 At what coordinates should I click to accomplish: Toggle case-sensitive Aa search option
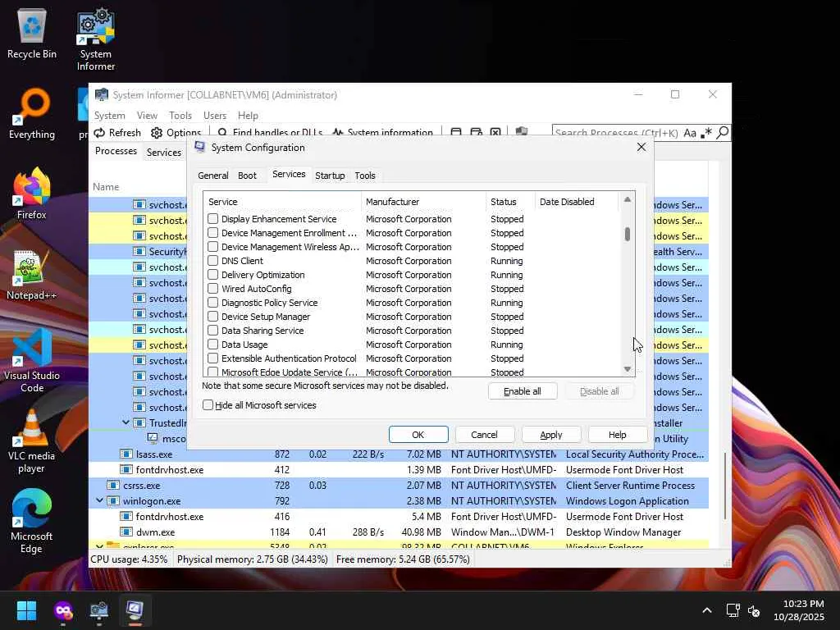coord(689,133)
